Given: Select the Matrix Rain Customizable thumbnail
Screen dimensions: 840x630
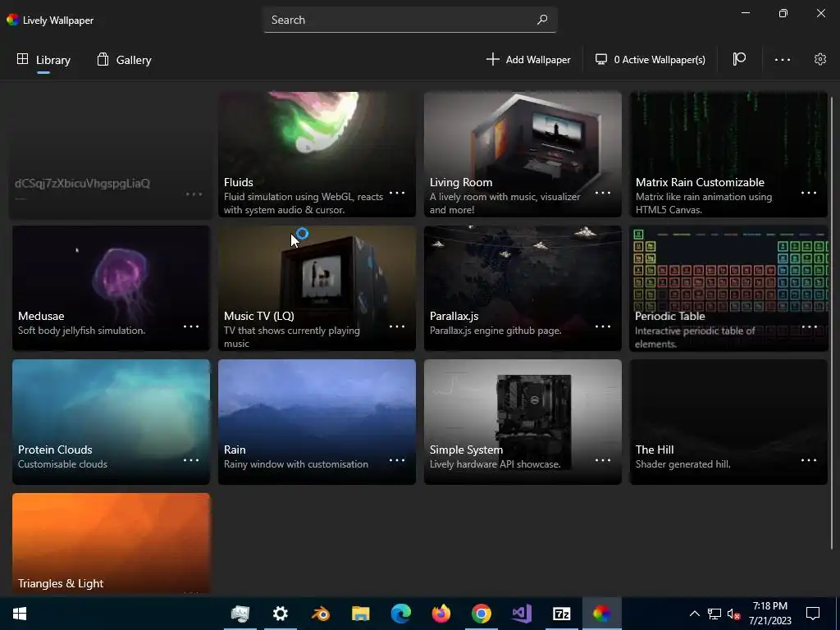Looking at the screenshot, I should pyautogui.click(x=728, y=154).
